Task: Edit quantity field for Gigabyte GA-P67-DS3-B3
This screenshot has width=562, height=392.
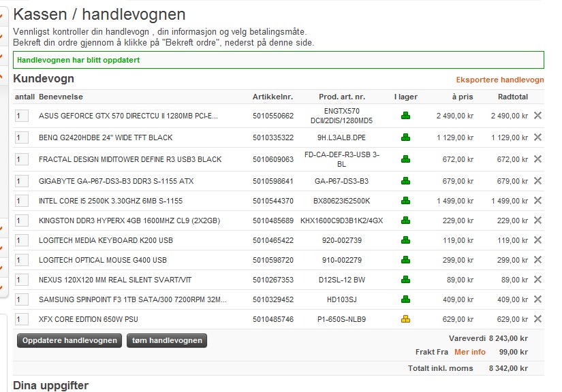Action: [x=22, y=181]
